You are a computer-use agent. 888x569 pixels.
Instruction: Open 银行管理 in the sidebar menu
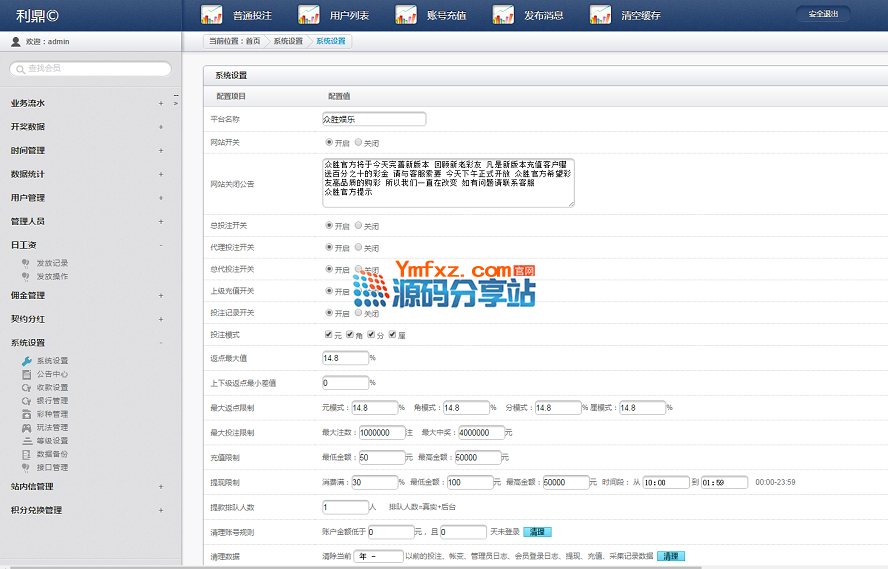(x=52, y=401)
